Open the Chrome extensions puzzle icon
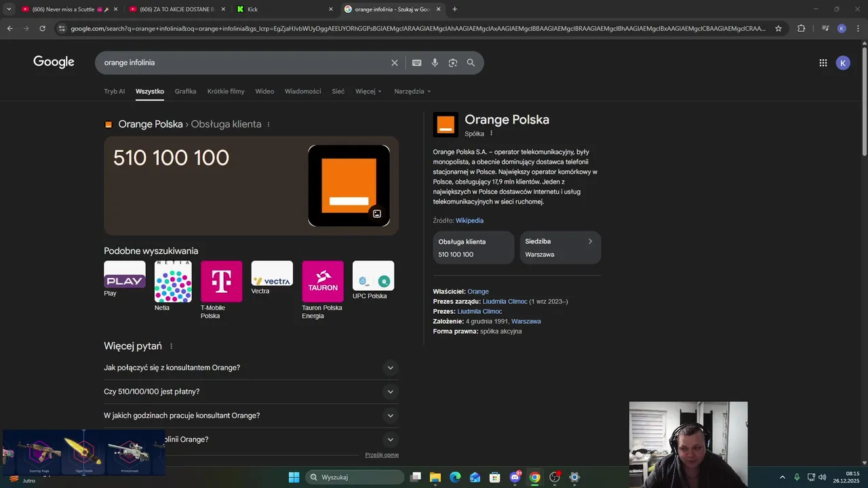The height and width of the screenshot is (488, 868). (x=801, y=28)
